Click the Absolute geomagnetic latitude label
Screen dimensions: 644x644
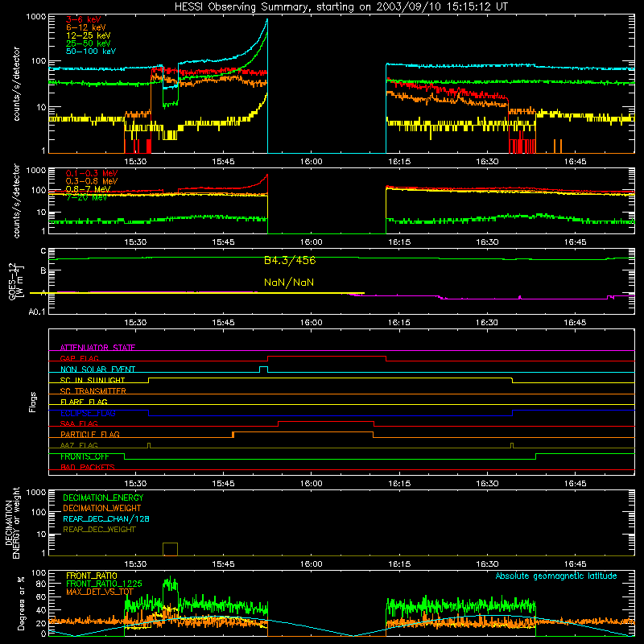(x=556, y=576)
